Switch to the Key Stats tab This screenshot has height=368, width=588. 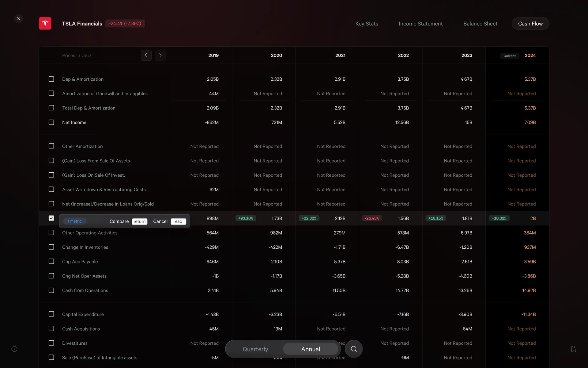click(x=367, y=24)
